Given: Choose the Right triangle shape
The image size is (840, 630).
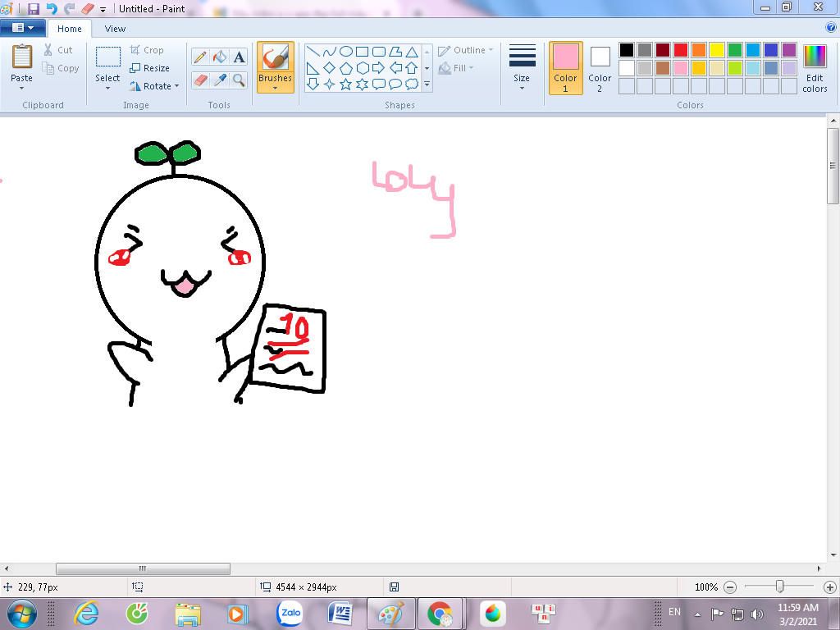Looking at the screenshot, I should point(313,68).
